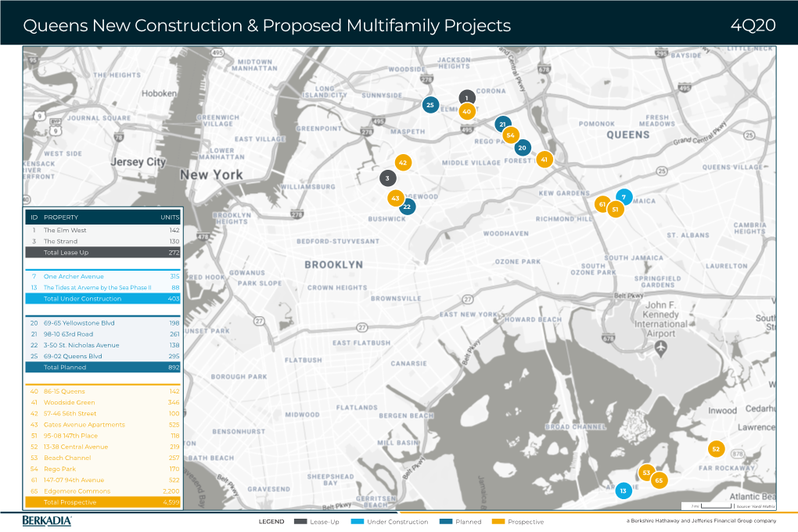Click the Total Prospective summary row
This screenshot has width=798, height=532.
(x=103, y=502)
